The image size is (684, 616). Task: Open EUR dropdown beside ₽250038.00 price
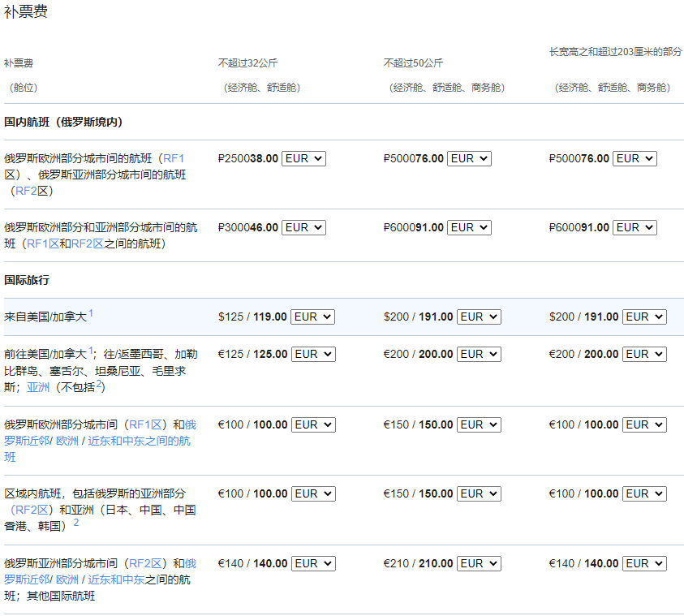(x=303, y=158)
